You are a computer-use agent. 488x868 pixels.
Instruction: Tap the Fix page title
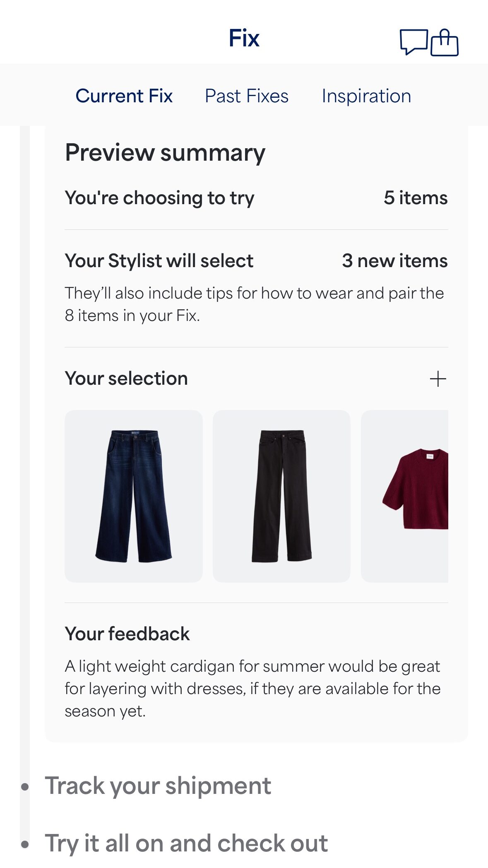(244, 39)
